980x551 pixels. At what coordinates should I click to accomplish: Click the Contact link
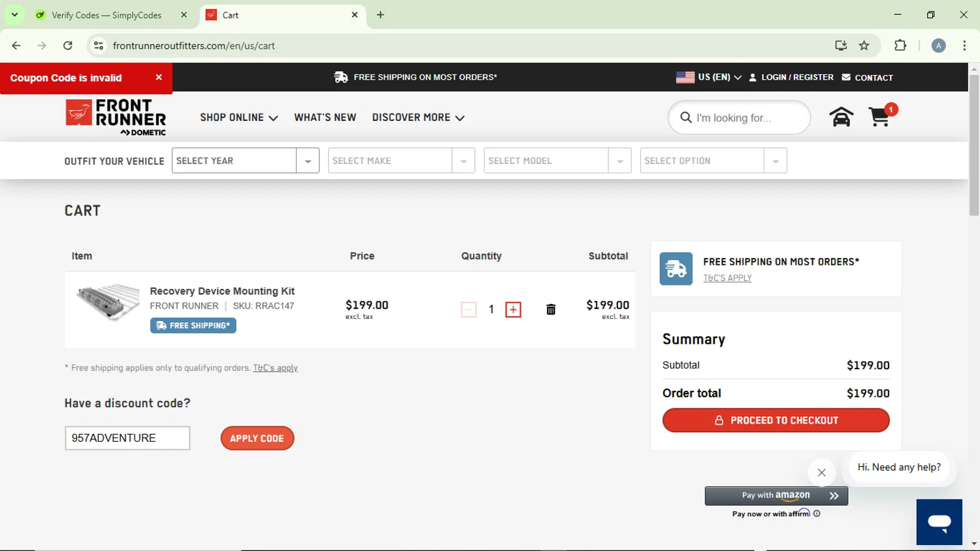pos(868,77)
